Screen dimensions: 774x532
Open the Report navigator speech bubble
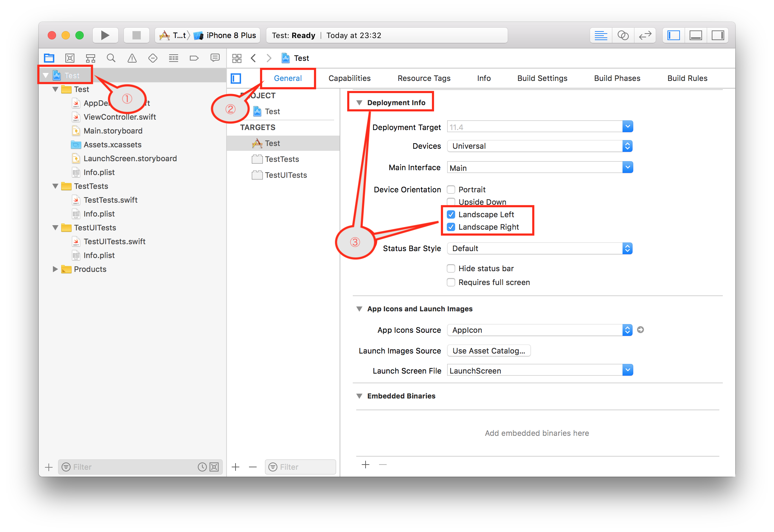pyautogui.click(x=215, y=58)
